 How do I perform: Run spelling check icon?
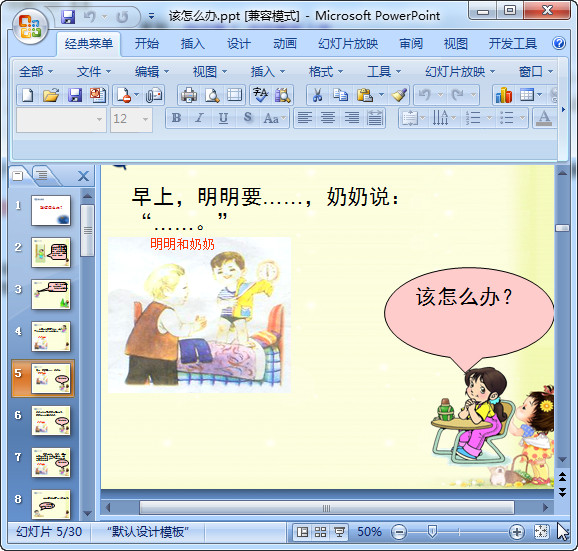pos(260,95)
